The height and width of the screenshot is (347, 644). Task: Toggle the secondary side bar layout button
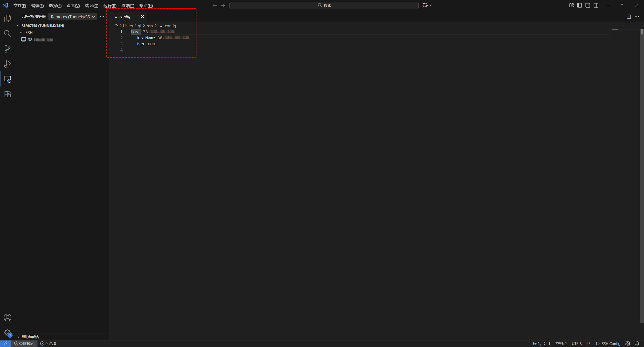[x=596, y=5]
